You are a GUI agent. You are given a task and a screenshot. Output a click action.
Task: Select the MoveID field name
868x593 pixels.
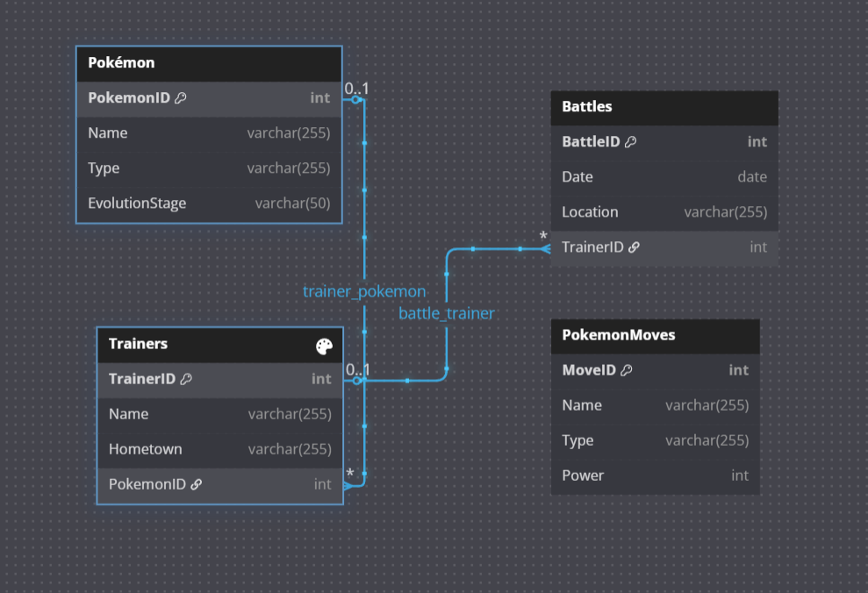[x=589, y=370]
